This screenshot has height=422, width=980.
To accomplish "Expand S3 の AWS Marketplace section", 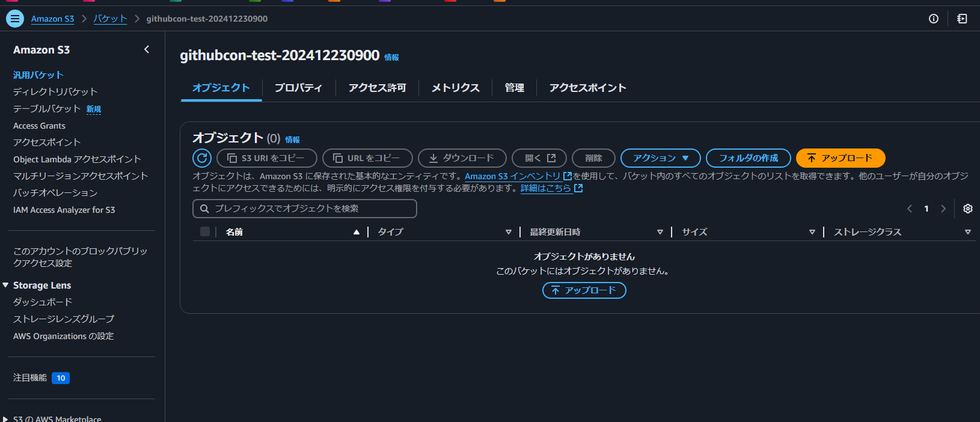I will [x=5, y=419].
